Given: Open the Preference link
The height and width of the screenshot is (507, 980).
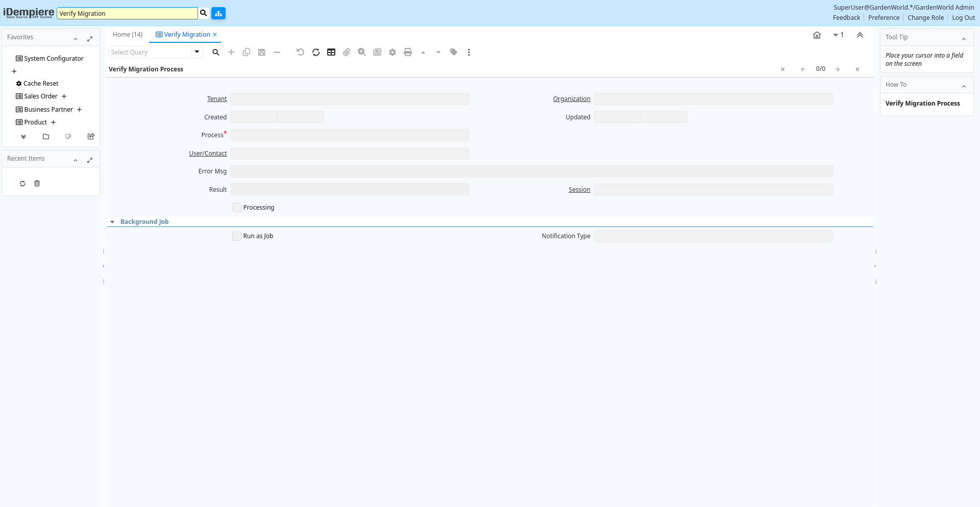Looking at the screenshot, I should pos(884,18).
